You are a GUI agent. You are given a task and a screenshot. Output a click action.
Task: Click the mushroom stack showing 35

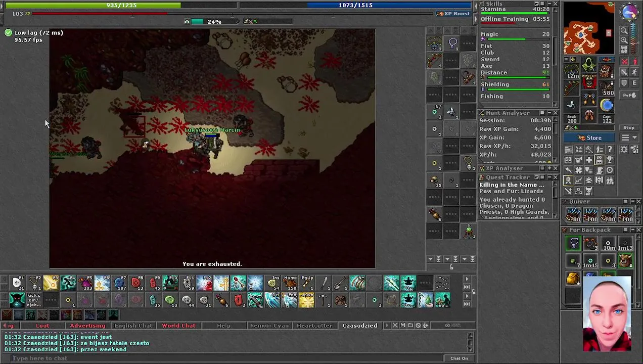coord(434,180)
